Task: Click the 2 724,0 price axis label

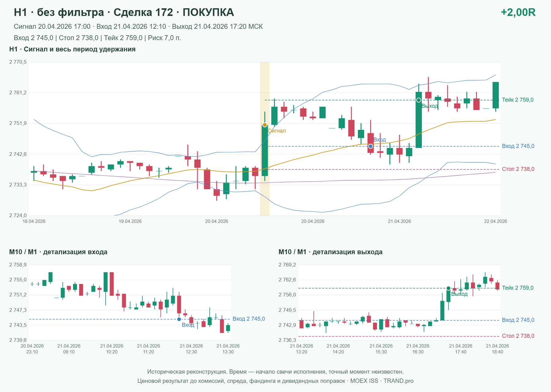Action: (18, 215)
